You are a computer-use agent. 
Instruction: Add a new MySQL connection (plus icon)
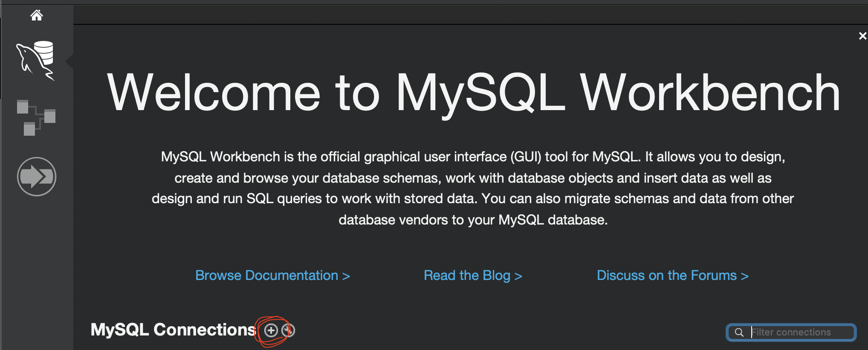point(271,330)
